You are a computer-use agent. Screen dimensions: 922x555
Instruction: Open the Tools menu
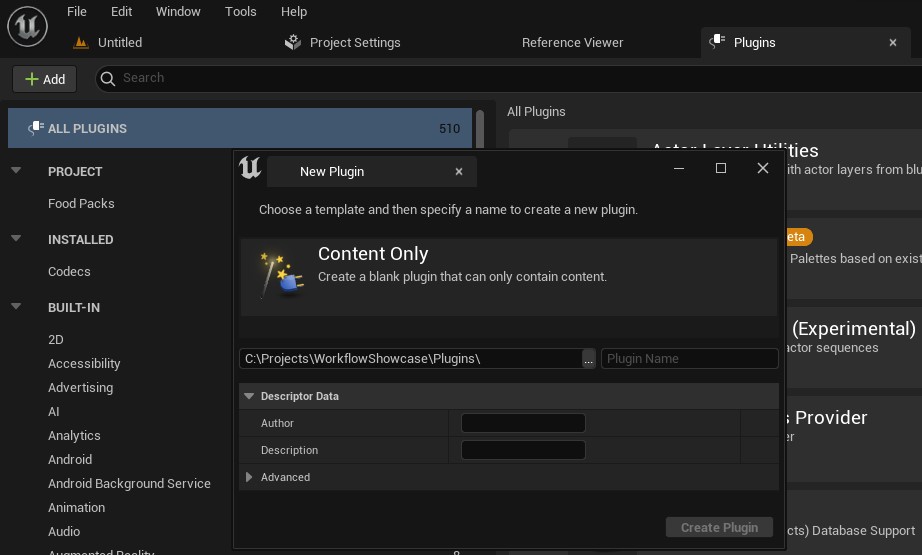[x=240, y=11]
